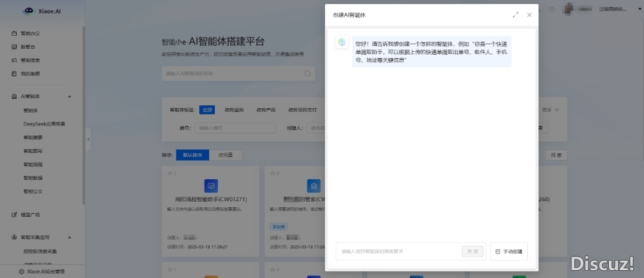This screenshot has width=644, height=278.
Task: Click the magnifier icon in agent name search box
Action: click(x=307, y=73)
